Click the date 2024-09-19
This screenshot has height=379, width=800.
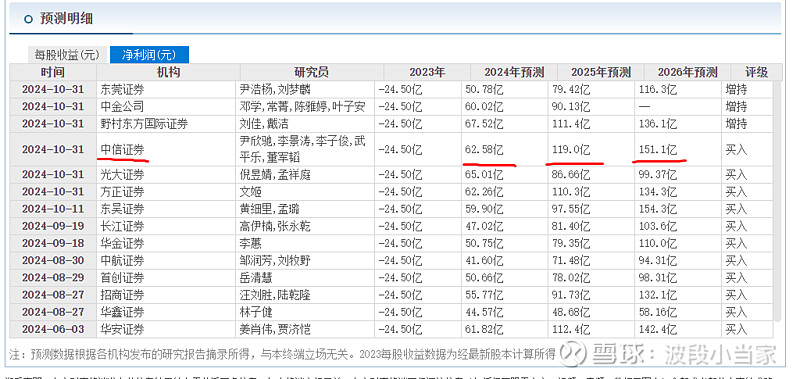pos(53,226)
